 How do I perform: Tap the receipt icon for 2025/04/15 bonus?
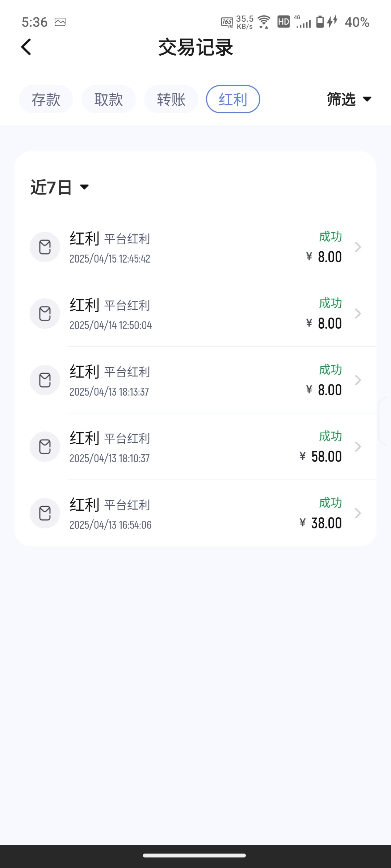[45, 247]
